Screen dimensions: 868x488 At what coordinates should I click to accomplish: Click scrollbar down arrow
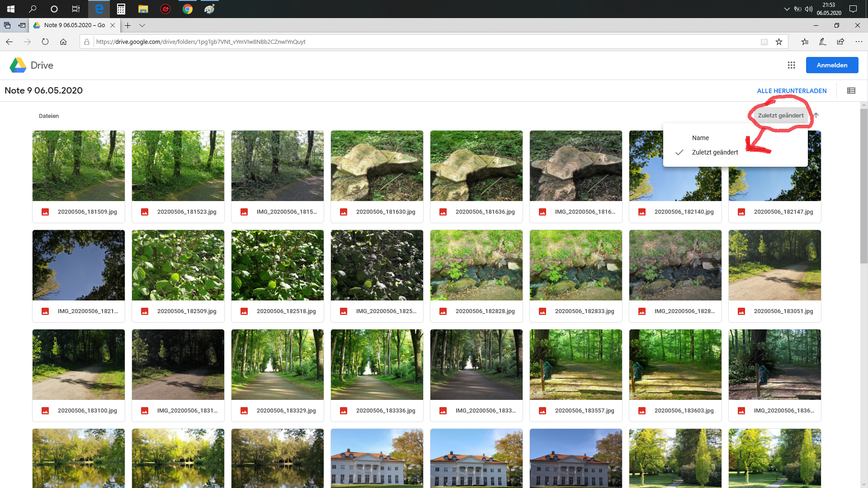click(863, 484)
